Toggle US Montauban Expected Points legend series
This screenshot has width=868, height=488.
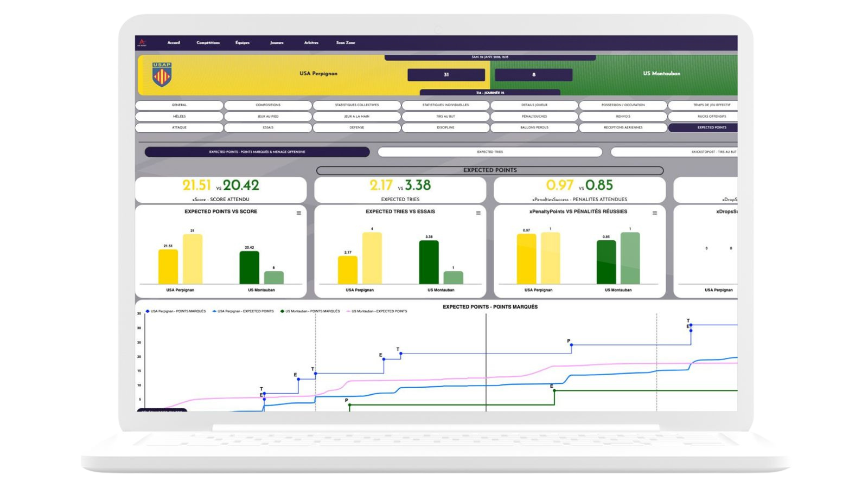(x=379, y=311)
